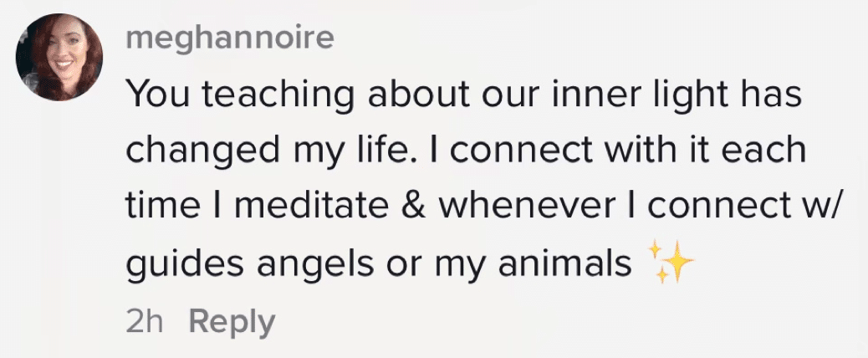
Task: Reply to meghannoire's comment
Action: 232,323
